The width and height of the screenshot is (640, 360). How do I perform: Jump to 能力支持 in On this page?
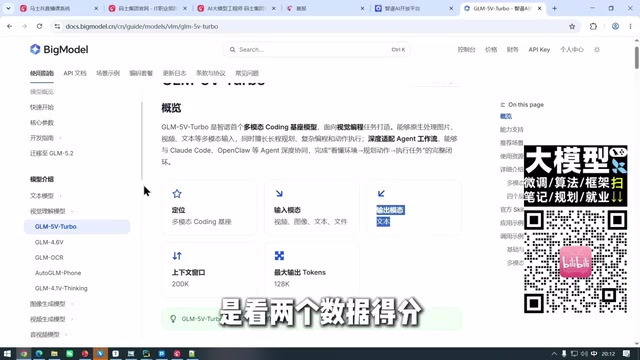click(511, 129)
